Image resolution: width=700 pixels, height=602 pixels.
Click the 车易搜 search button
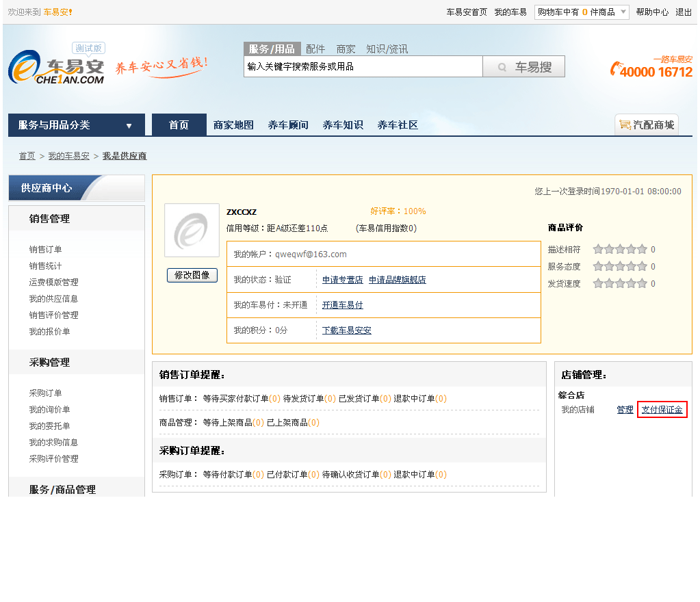[523, 66]
